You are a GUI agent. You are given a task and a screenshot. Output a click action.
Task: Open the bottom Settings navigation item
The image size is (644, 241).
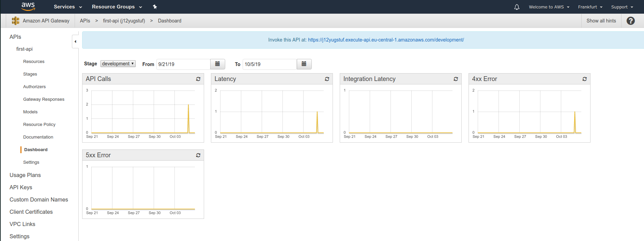click(19, 236)
